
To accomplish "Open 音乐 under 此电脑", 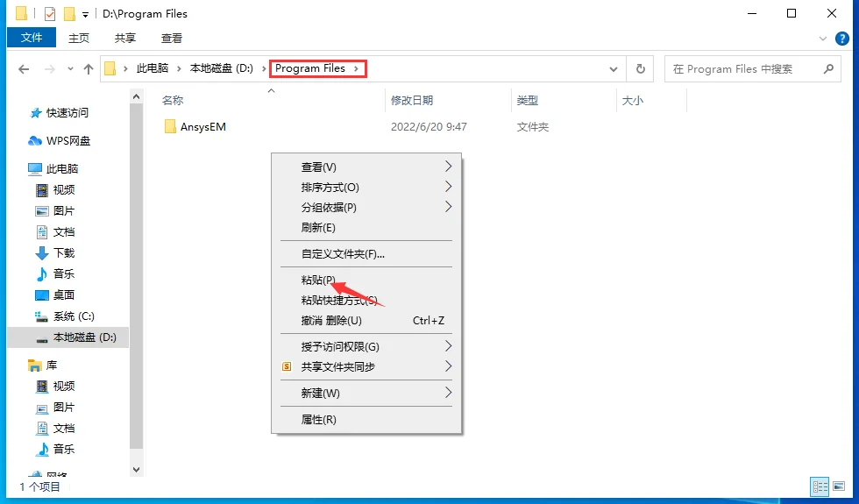I will (x=55, y=273).
